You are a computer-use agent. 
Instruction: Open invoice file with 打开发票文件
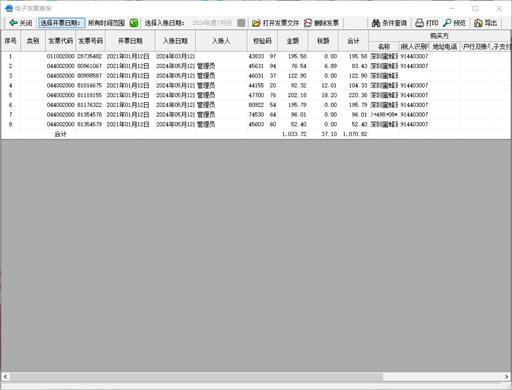pos(276,23)
